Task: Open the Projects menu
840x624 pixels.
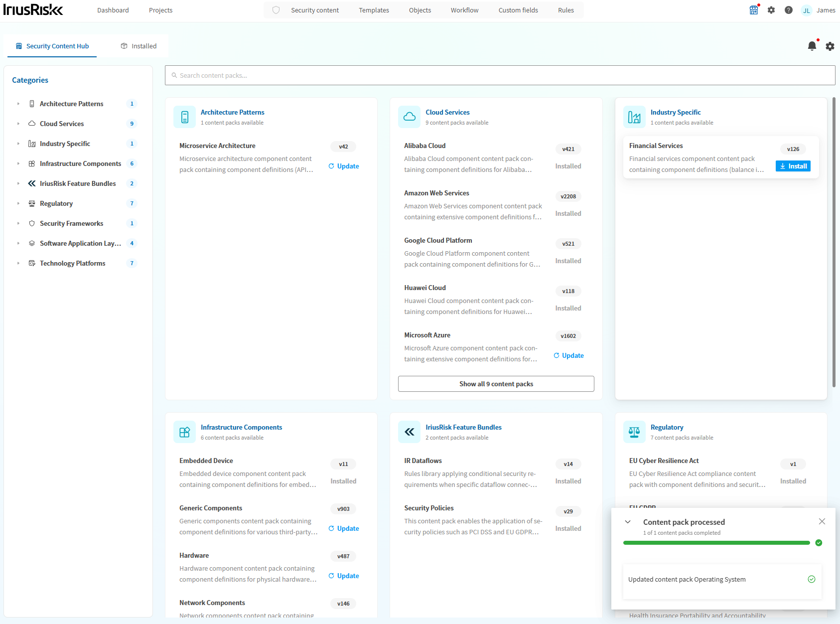Action: 160,10
